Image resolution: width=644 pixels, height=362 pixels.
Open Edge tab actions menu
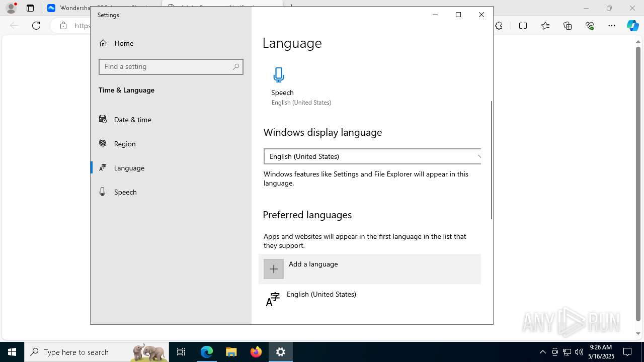coord(30,8)
